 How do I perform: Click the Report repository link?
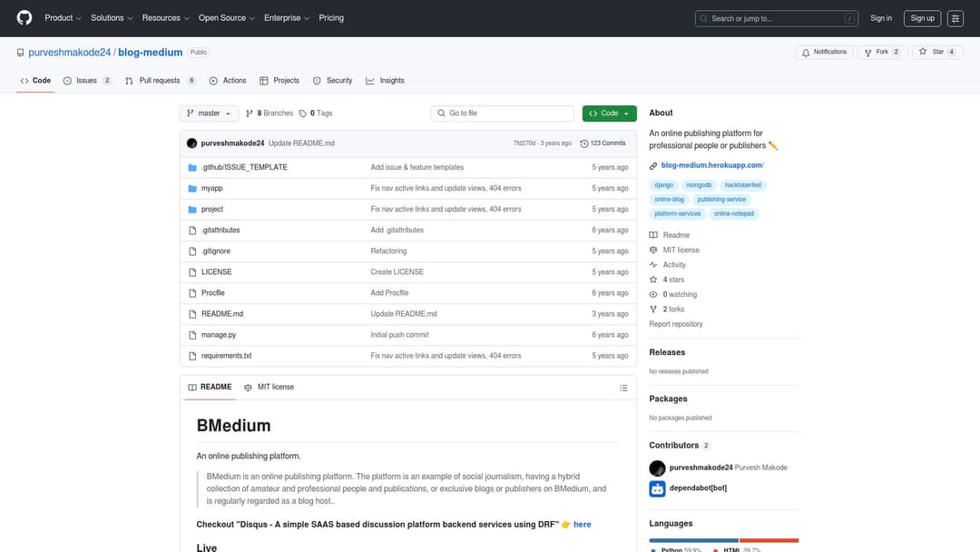[x=676, y=324]
